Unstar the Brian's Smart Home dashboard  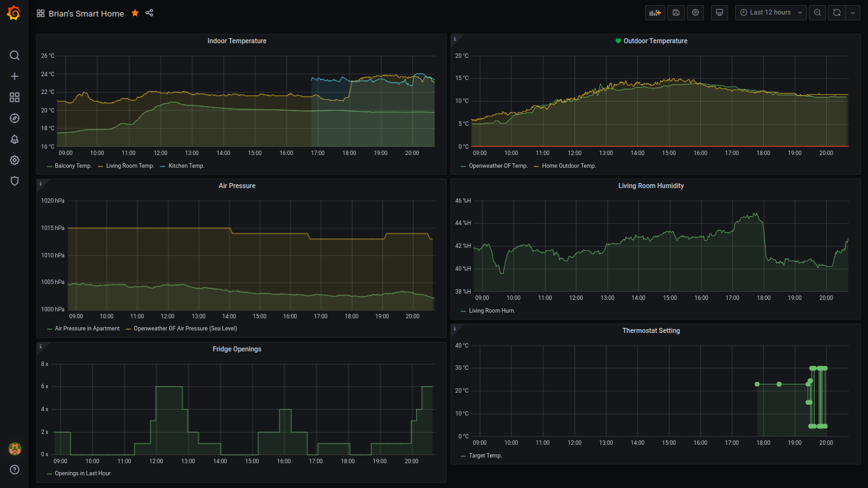[x=135, y=13]
